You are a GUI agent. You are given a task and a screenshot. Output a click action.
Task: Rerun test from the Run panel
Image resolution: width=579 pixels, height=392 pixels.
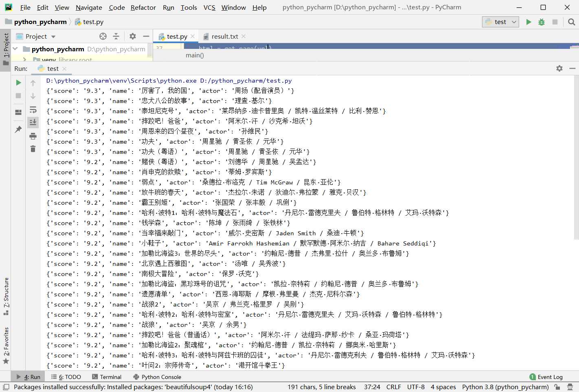click(x=18, y=83)
